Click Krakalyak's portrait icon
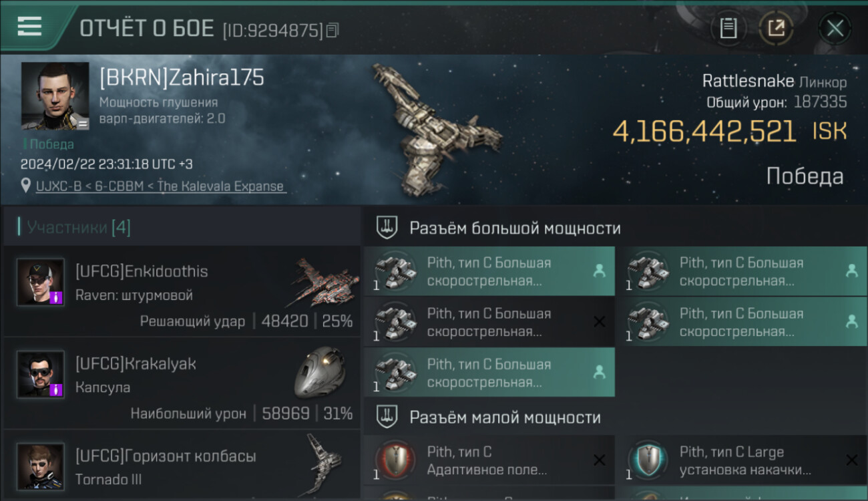868x501 pixels. coord(41,374)
